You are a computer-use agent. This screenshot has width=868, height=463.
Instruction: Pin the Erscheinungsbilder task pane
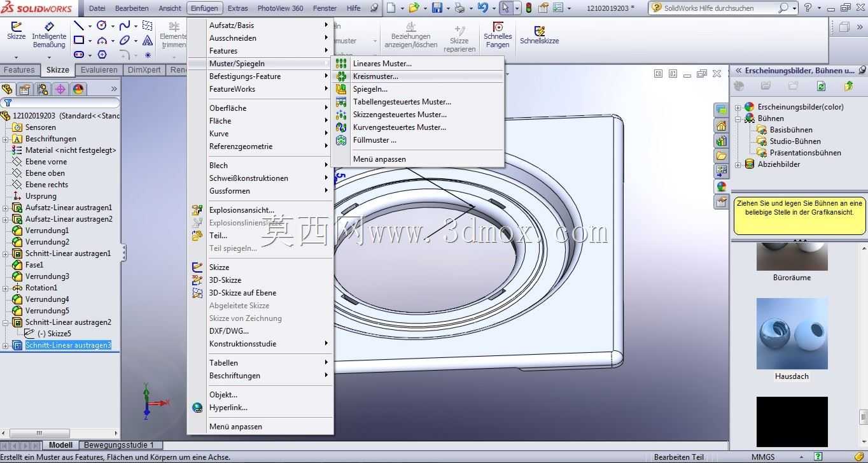click(862, 71)
